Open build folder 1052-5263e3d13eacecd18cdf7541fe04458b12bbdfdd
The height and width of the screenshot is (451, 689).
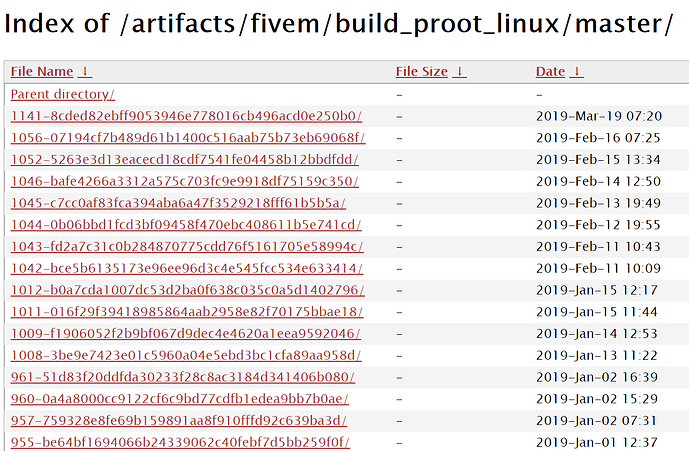[185, 160]
